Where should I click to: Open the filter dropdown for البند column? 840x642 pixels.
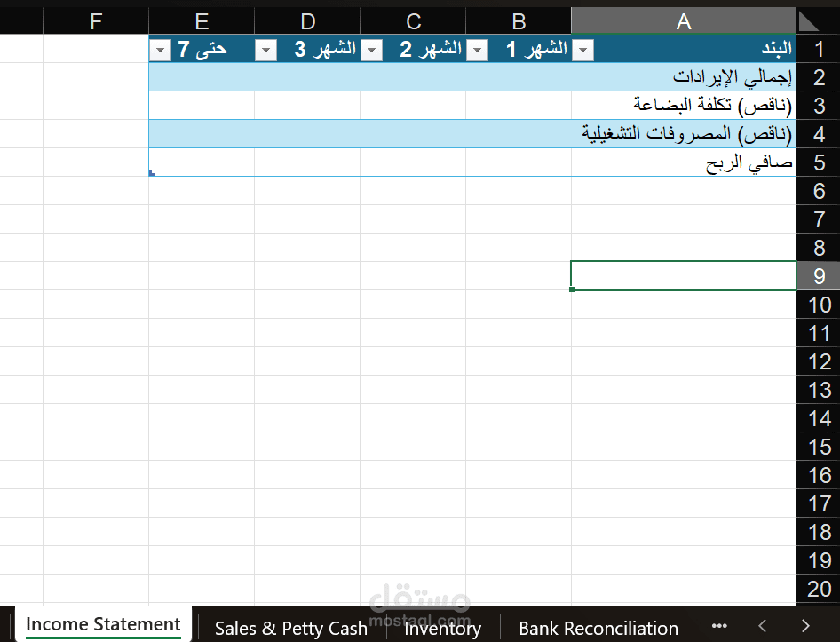582,51
